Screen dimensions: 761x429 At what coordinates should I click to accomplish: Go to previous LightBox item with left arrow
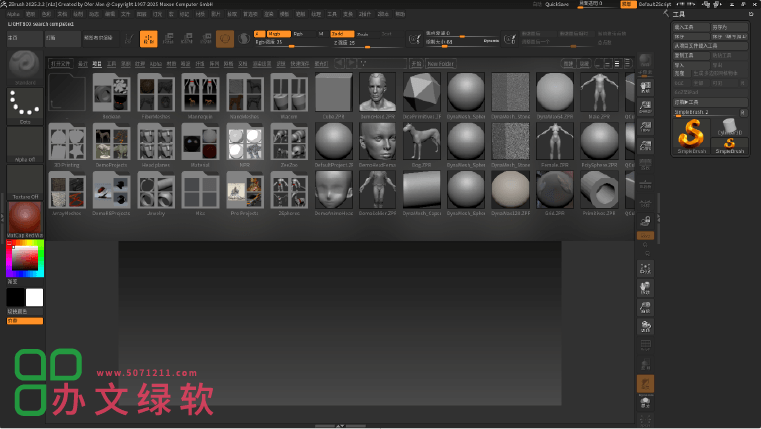click(340, 64)
